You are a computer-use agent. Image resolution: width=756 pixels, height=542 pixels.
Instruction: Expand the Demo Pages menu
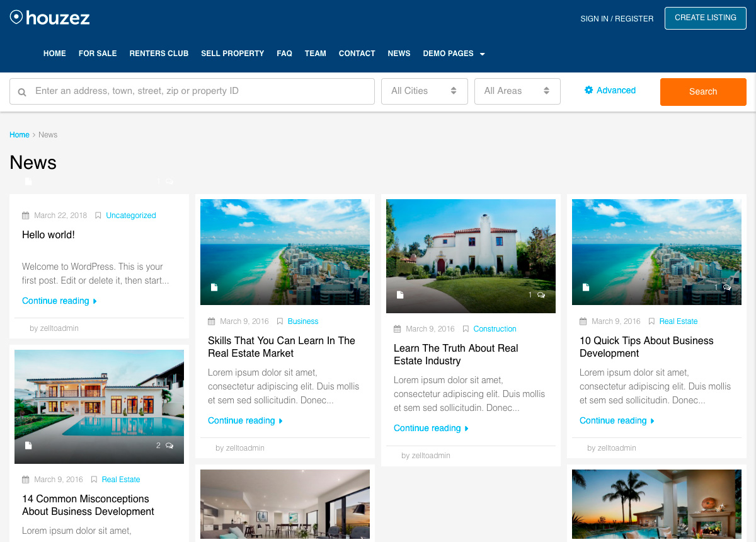(454, 54)
